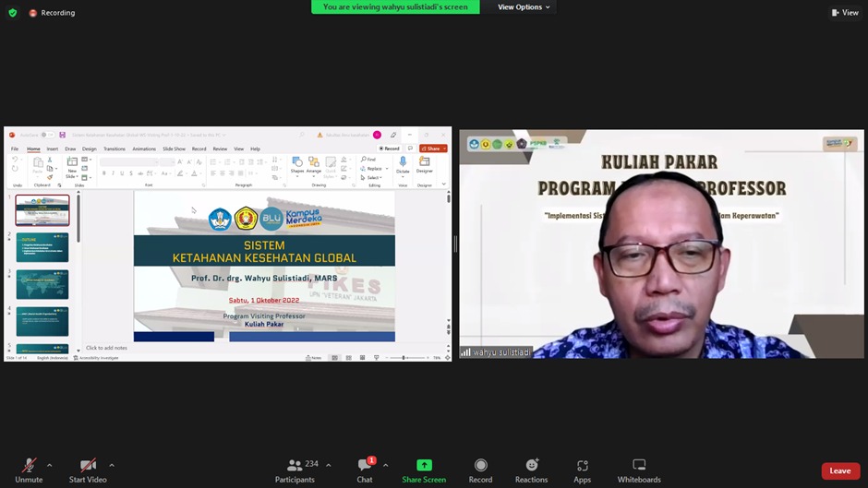Open the Participants panel
868x488 pixels.
point(295,470)
